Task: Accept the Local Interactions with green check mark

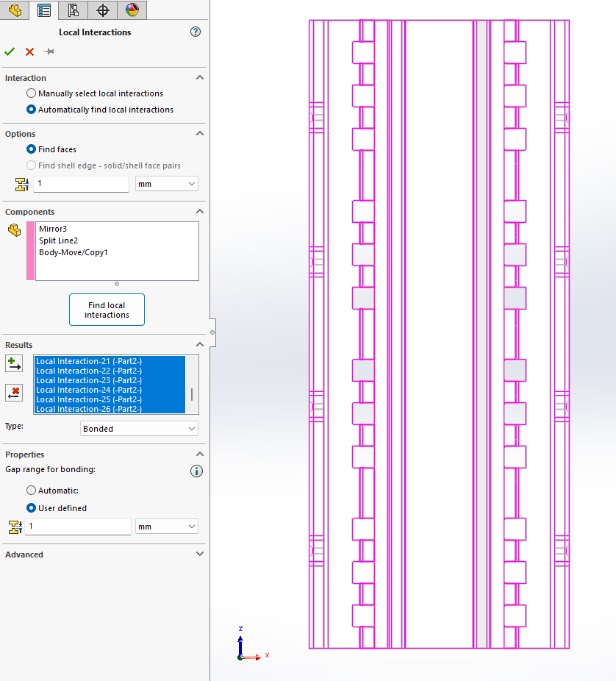Action: (10, 51)
